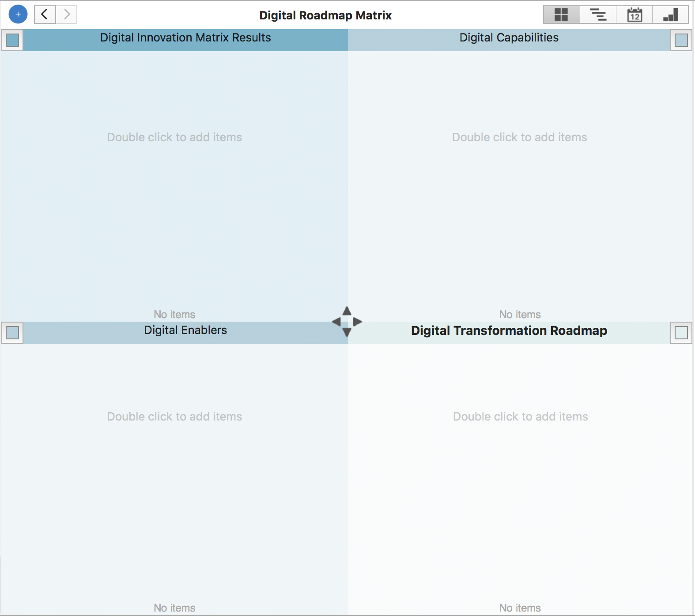Open the bar chart report view
The width and height of the screenshot is (695, 616).
click(x=671, y=15)
